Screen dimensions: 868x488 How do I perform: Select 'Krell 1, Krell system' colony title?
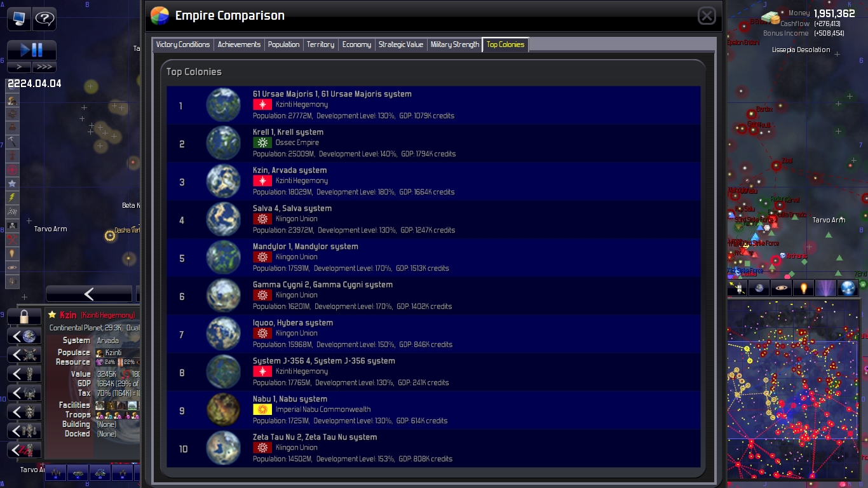pos(288,132)
